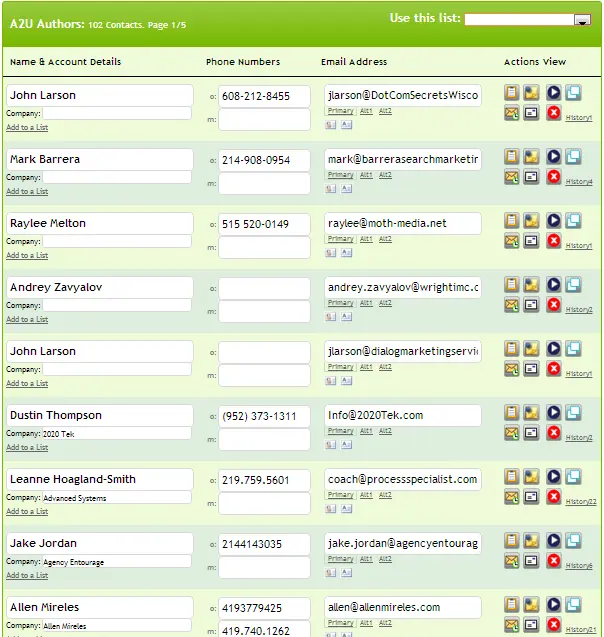Delete Andrey Zavyalov via the red X icon

pos(553,305)
